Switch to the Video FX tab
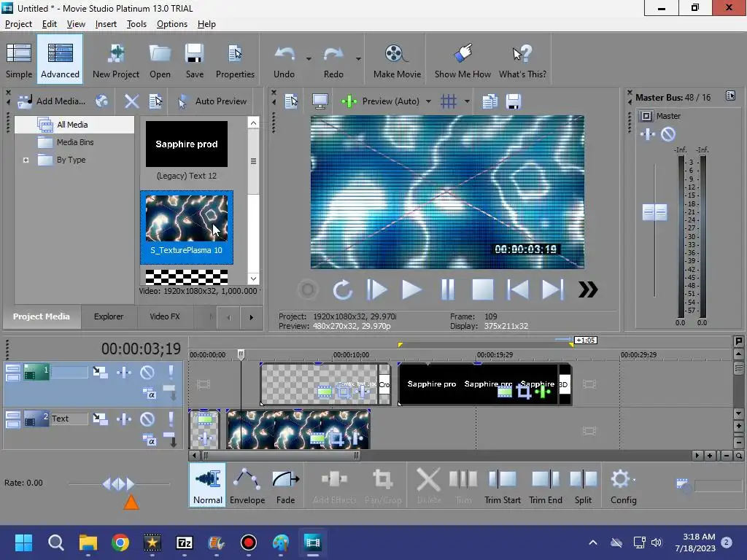 click(x=165, y=316)
